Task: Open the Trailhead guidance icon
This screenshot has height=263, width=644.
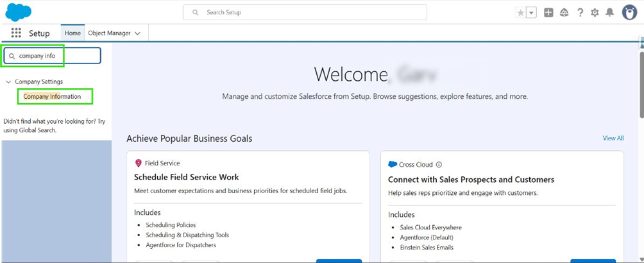Action: pos(564,13)
